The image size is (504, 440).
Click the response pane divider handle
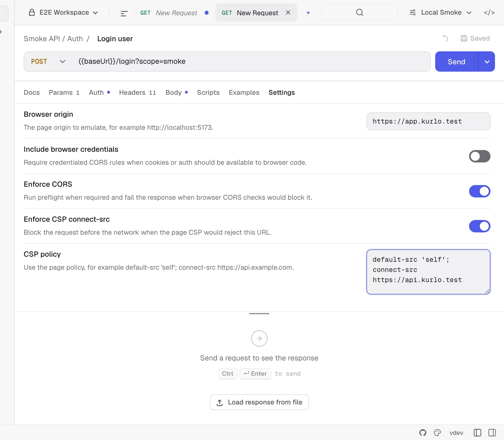coord(259,313)
